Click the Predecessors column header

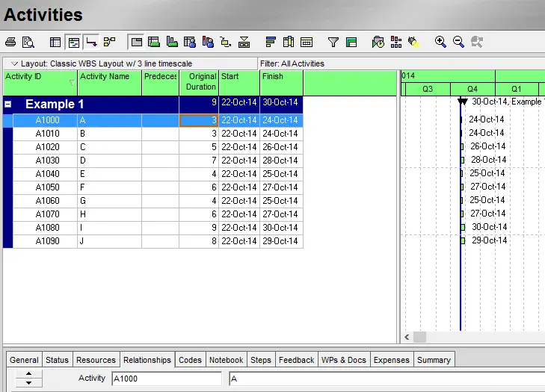point(160,83)
